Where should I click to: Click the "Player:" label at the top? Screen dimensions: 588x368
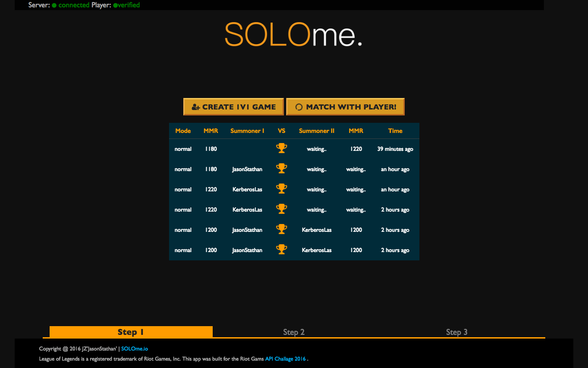click(102, 5)
